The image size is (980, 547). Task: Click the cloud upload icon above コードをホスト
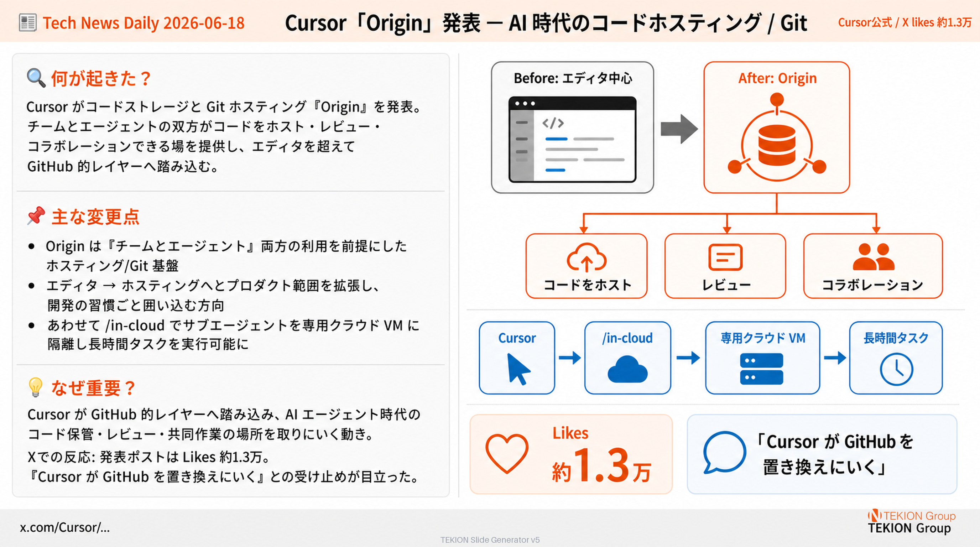click(587, 257)
